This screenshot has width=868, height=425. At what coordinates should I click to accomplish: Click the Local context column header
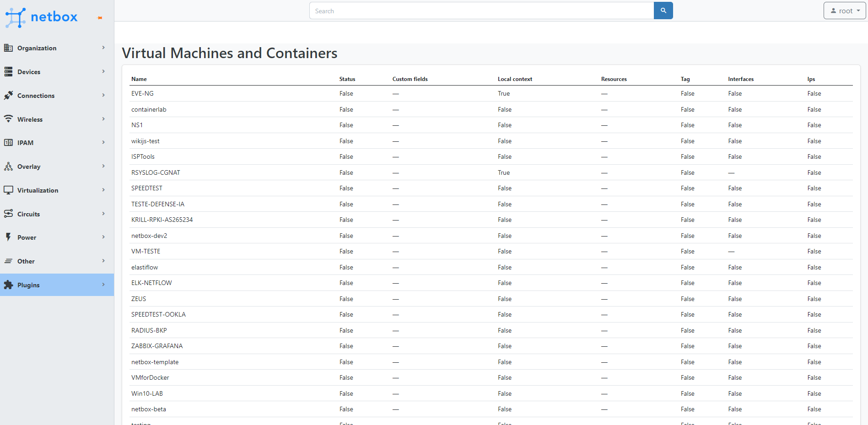pyautogui.click(x=515, y=79)
